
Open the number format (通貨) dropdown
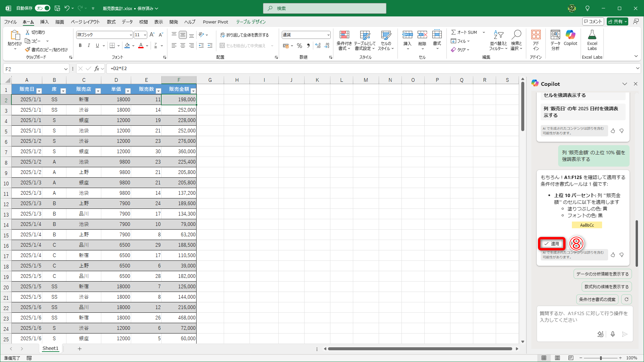pyautogui.click(x=328, y=35)
